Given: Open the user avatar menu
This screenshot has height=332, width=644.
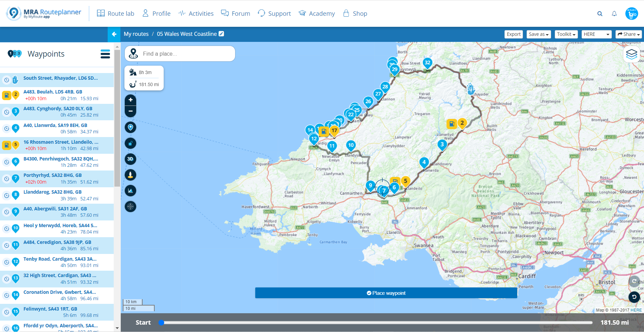Looking at the screenshot, I should pyautogui.click(x=632, y=14).
